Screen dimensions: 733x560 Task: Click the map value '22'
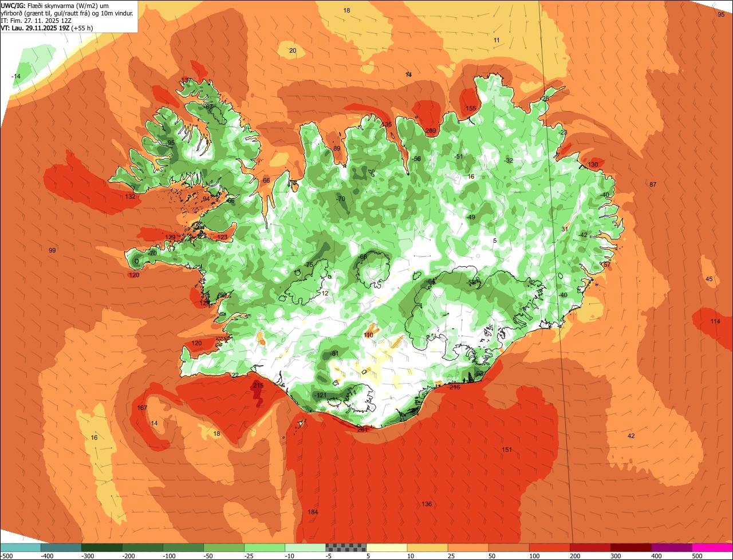[235, 375]
